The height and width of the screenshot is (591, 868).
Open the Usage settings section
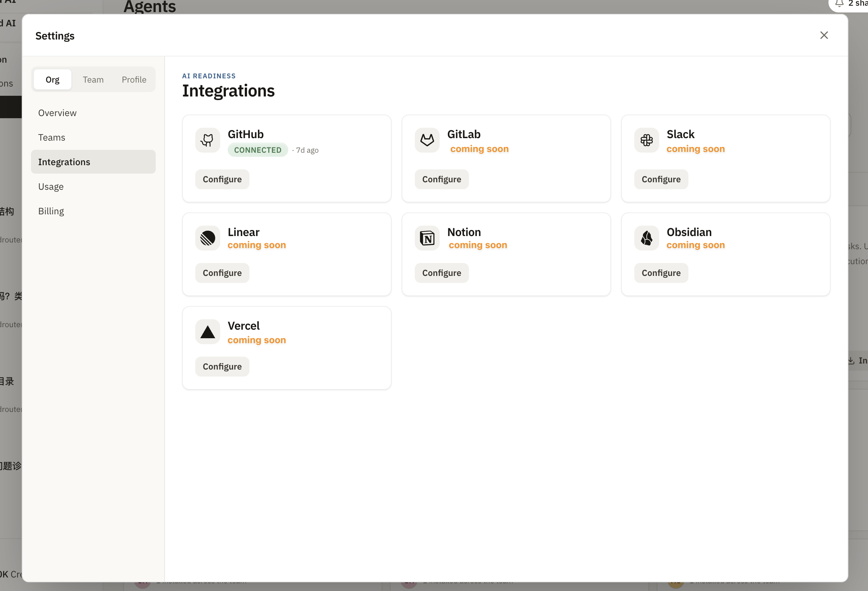[93, 187]
